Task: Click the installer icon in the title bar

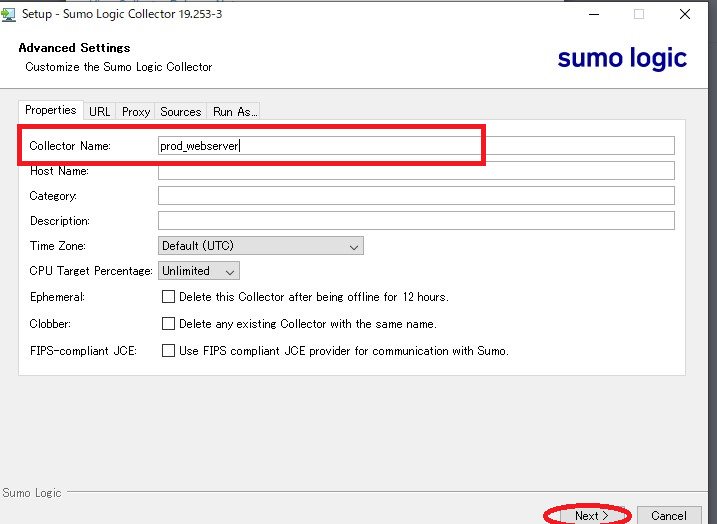Action: [8, 15]
